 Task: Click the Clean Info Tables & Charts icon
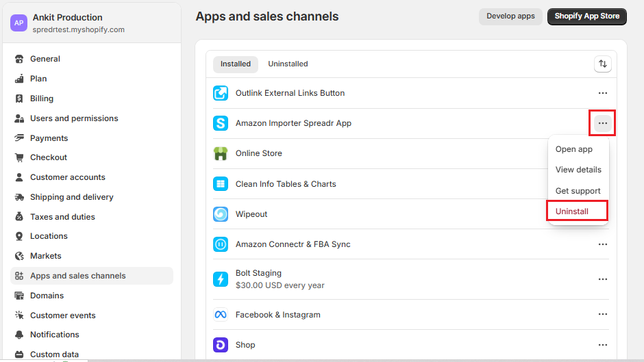click(x=221, y=184)
